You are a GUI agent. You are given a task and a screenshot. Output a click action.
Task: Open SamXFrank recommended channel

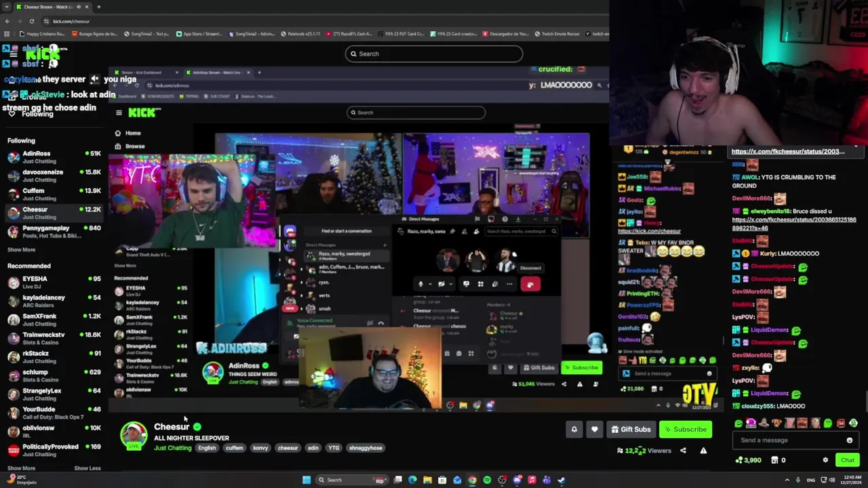coord(54,320)
